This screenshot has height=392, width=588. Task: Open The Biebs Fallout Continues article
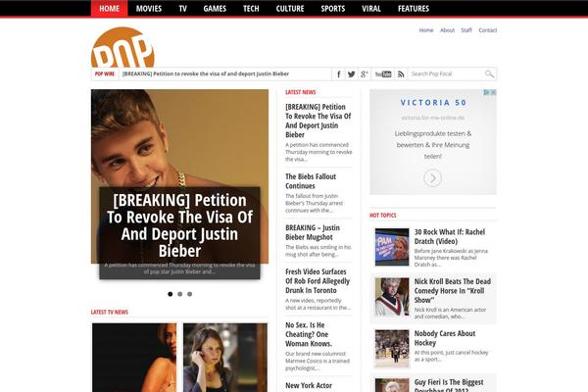311,181
